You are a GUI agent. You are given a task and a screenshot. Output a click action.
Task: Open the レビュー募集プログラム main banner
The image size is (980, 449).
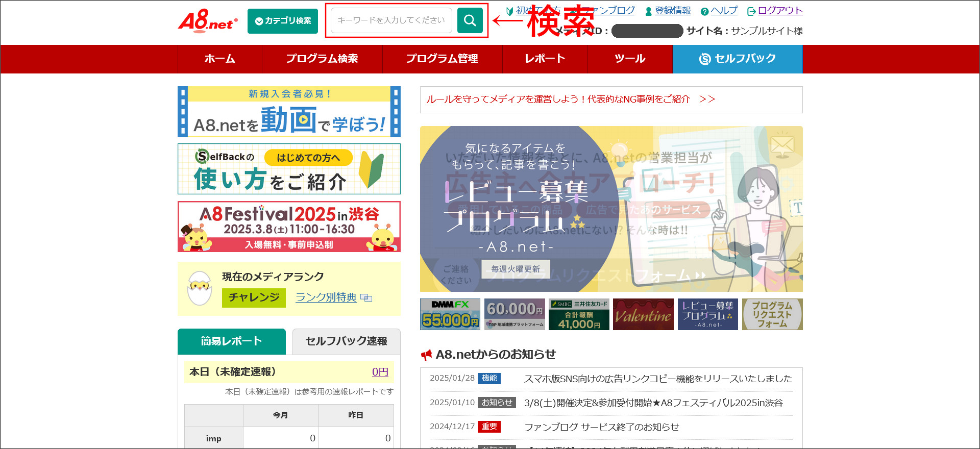[x=611, y=209]
